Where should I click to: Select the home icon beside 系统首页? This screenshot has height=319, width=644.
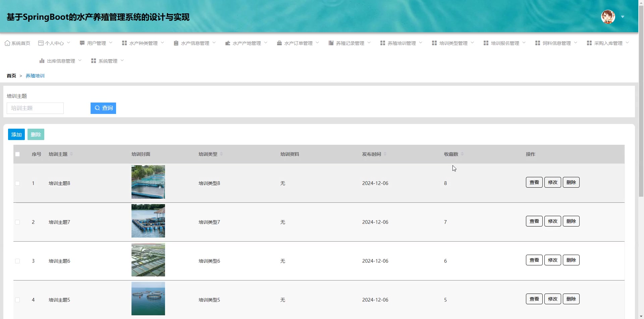pos(7,43)
